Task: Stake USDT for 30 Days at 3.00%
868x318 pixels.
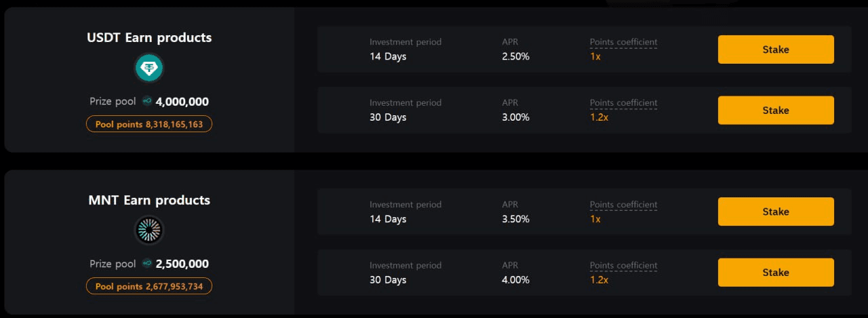Action: [x=776, y=111]
